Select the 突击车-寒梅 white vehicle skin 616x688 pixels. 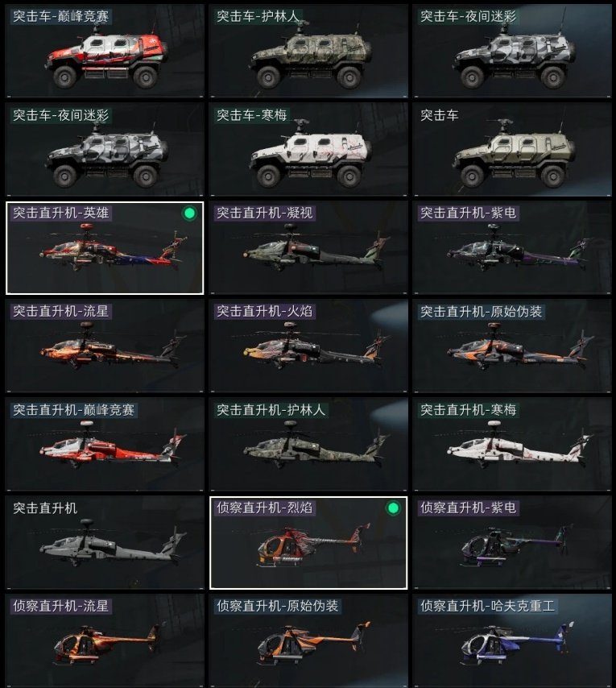tap(308, 149)
